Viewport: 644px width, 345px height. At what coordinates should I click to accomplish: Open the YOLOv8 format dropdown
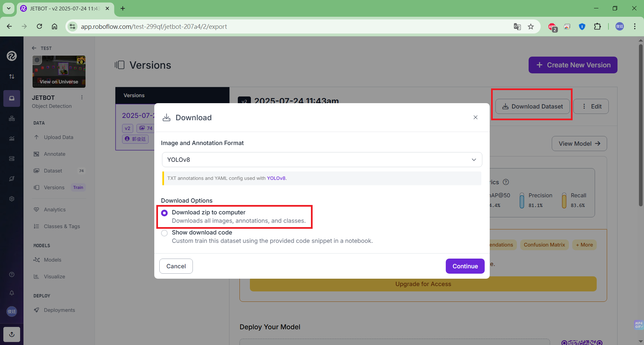pyautogui.click(x=322, y=160)
